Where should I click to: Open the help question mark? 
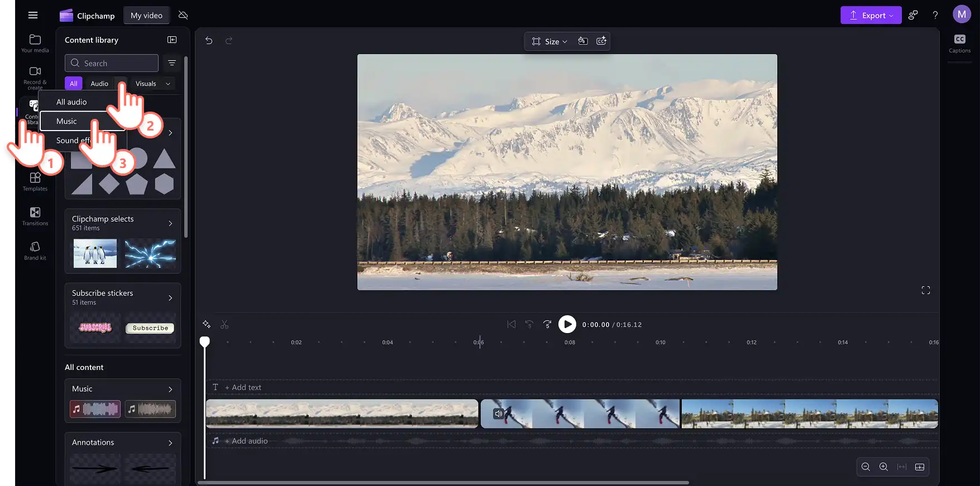click(935, 15)
